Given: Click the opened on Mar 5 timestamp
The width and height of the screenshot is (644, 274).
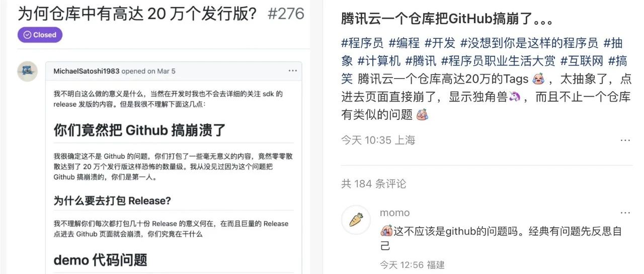Looking at the screenshot, I should [x=148, y=71].
